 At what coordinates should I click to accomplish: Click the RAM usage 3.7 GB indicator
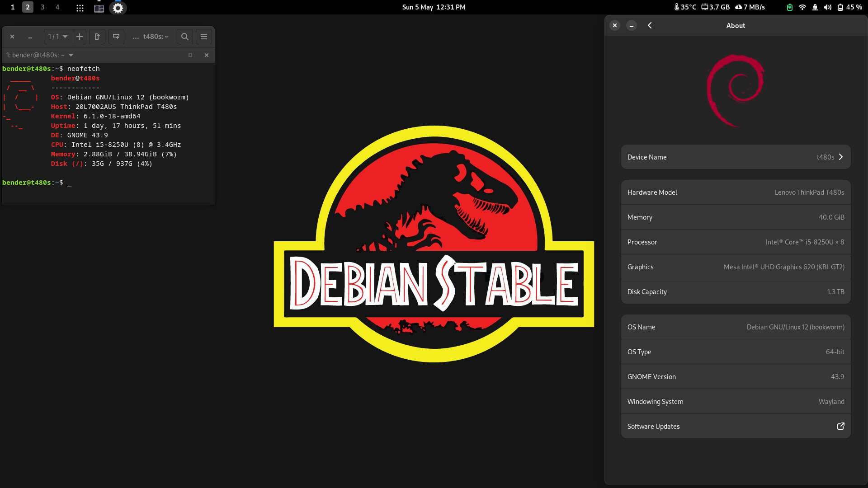[x=716, y=7]
